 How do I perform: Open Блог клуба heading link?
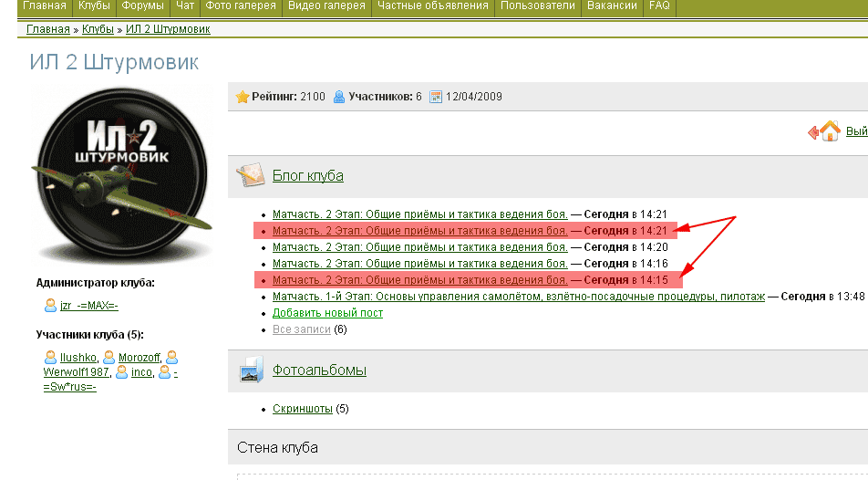tap(308, 176)
